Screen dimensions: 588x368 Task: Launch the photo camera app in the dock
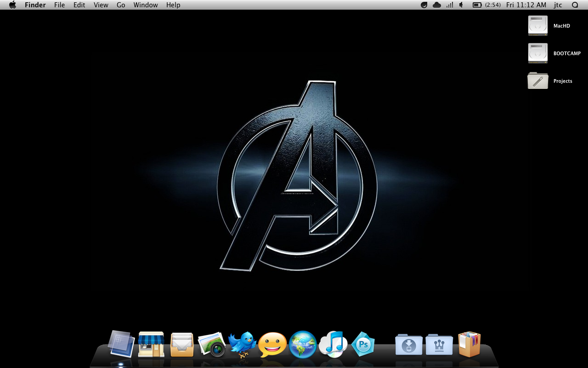pyautogui.click(x=212, y=345)
